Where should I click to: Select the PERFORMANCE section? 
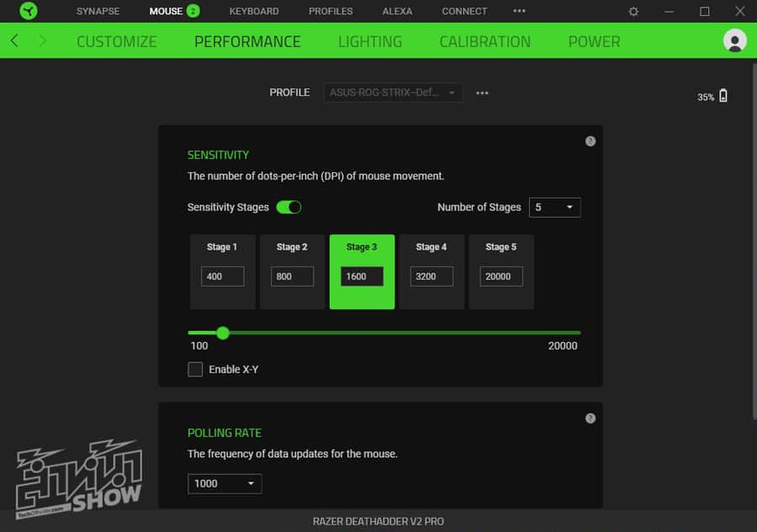[247, 41]
